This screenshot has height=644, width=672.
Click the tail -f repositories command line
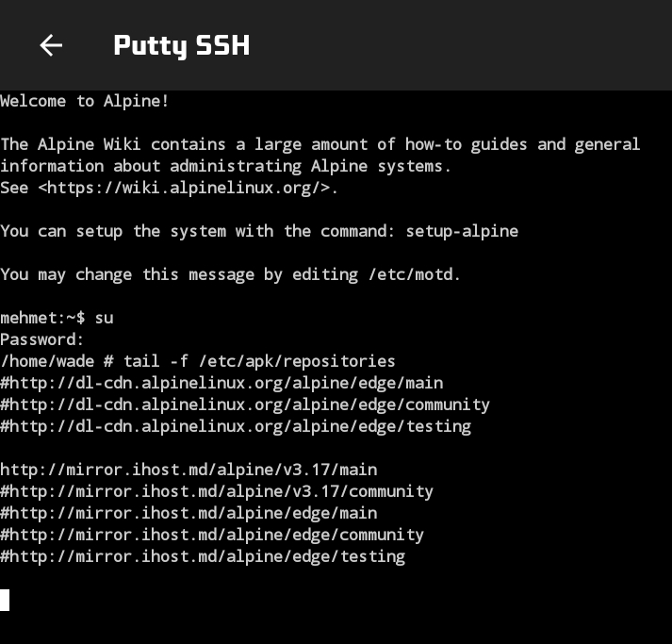pos(198,361)
